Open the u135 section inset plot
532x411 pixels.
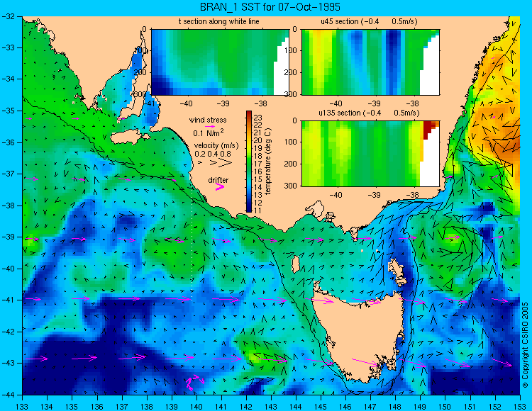point(370,154)
